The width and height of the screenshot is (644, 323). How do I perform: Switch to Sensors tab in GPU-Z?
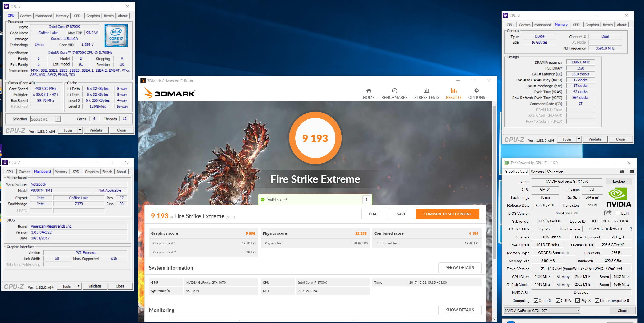(x=537, y=172)
